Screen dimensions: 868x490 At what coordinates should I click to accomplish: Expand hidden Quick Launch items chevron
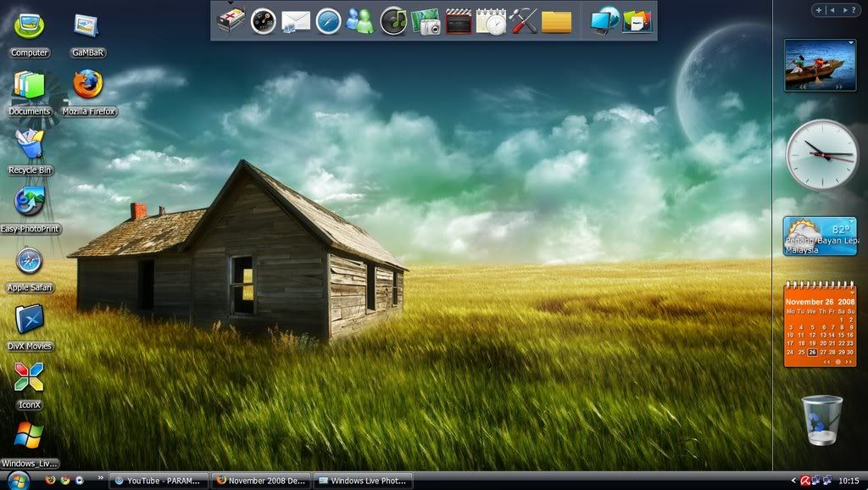(x=101, y=479)
